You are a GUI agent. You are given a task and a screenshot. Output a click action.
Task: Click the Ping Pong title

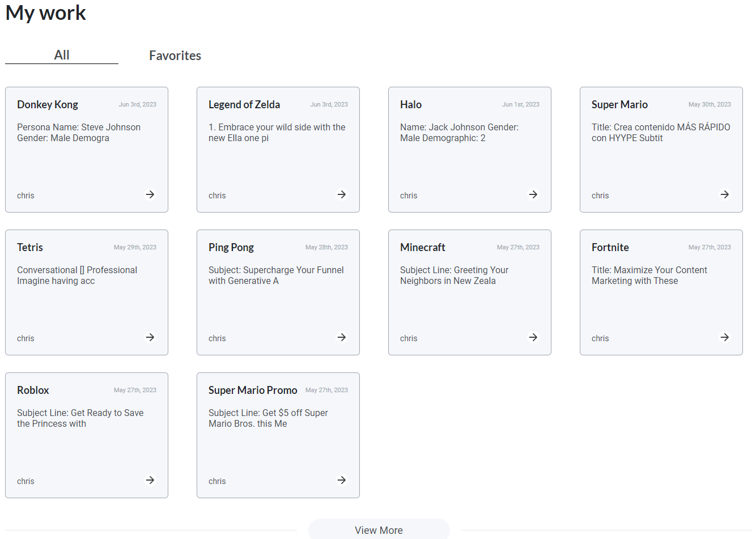(231, 247)
